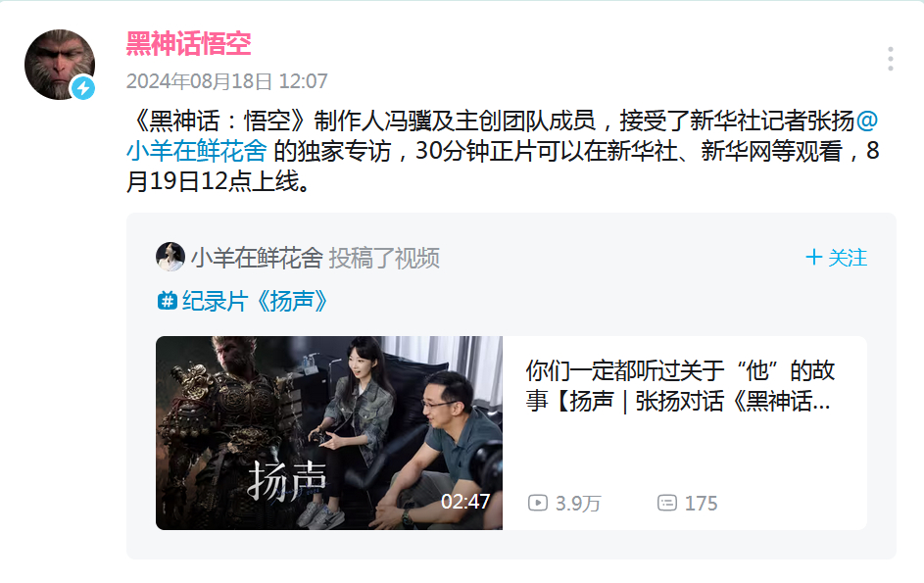
Task: Click the 3.9万 view count
Action: click(x=578, y=504)
